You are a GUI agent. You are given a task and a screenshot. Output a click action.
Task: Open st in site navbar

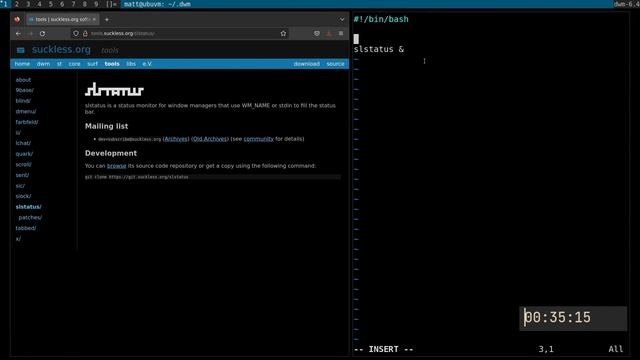tap(59, 64)
